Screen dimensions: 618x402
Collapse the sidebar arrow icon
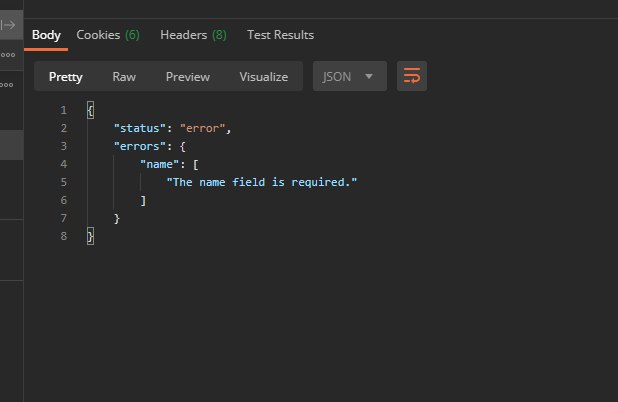pos(8,25)
